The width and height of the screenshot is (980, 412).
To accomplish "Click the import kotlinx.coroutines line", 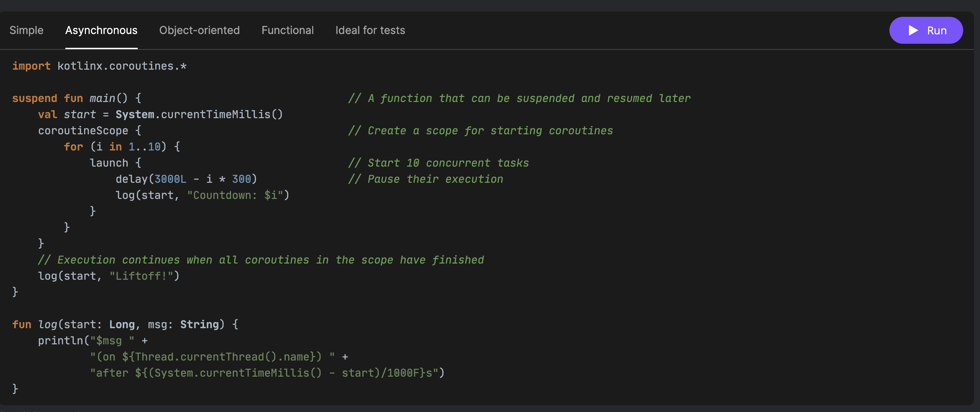I will pyautogui.click(x=99, y=66).
